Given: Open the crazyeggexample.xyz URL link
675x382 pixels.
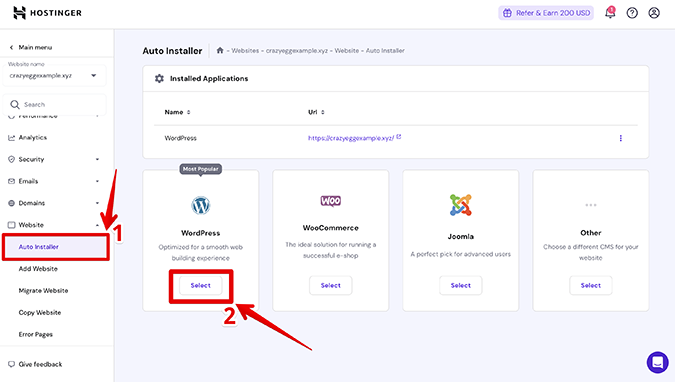Looking at the screenshot, I should tap(350, 138).
